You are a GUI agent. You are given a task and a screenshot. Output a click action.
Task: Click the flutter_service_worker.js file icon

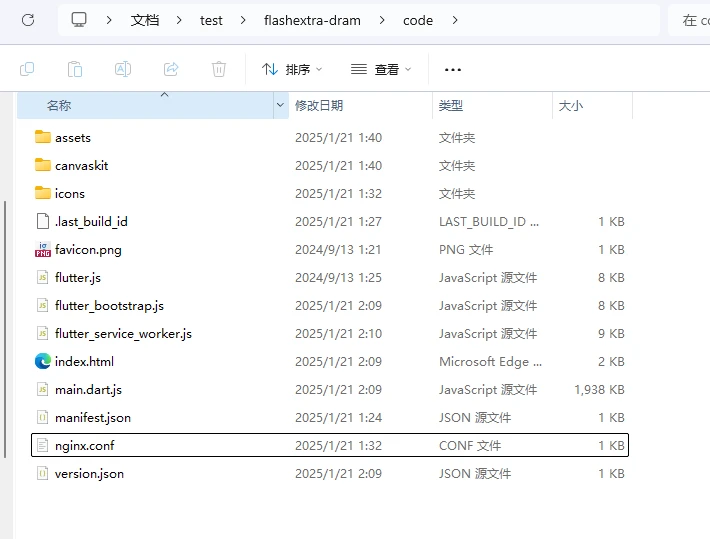click(x=43, y=333)
